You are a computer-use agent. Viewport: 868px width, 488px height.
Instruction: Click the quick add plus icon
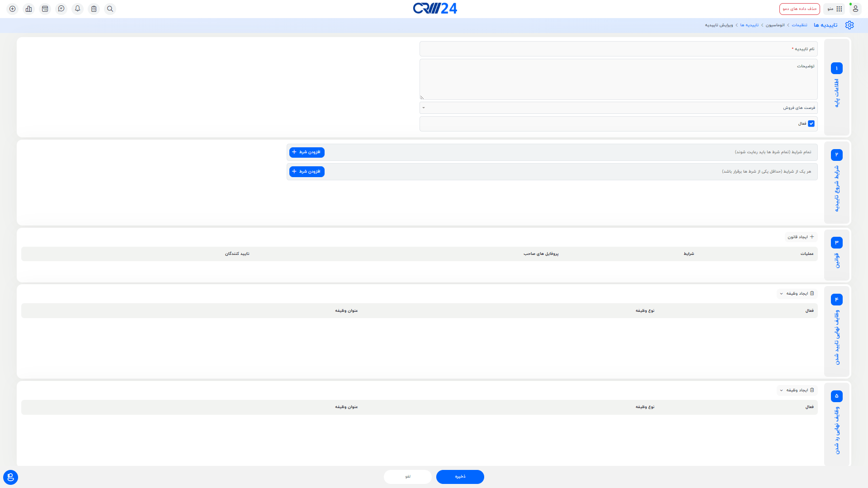[13, 9]
